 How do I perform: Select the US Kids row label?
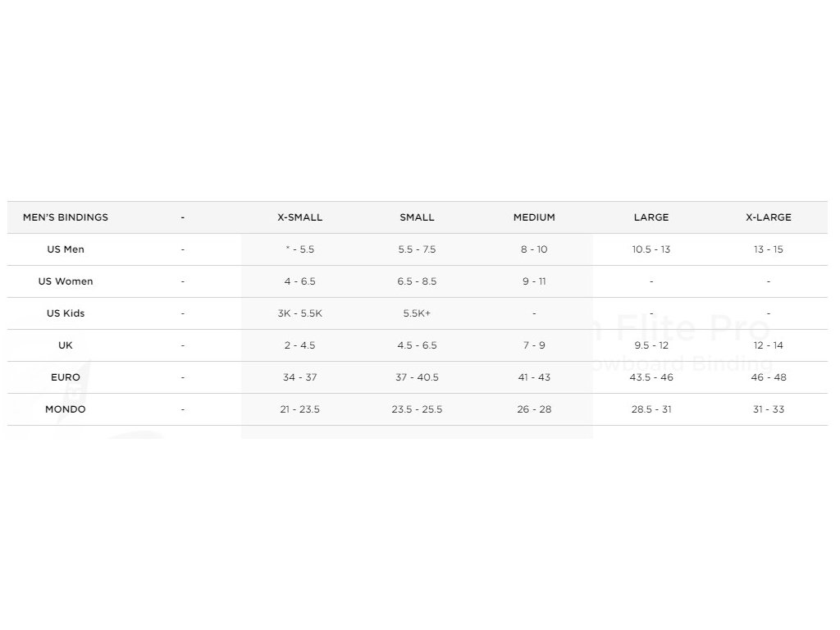(66, 313)
